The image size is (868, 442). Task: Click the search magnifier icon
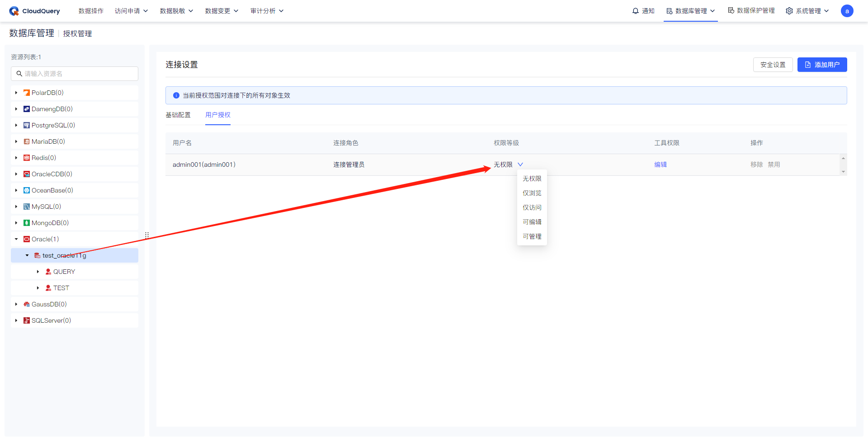coord(19,73)
